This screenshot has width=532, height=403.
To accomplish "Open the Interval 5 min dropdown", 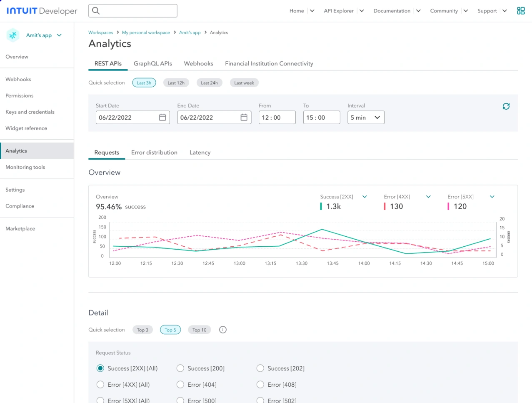I will [366, 118].
